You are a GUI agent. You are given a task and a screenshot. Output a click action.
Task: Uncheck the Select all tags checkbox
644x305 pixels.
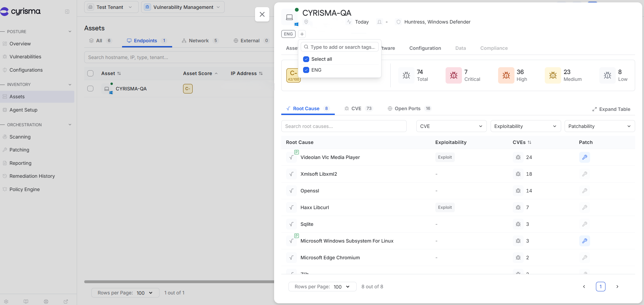pyautogui.click(x=306, y=59)
